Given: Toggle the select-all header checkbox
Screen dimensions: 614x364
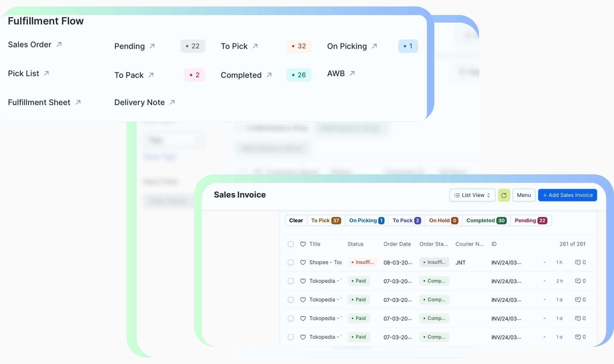Looking at the screenshot, I should click(x=291, y=244).
